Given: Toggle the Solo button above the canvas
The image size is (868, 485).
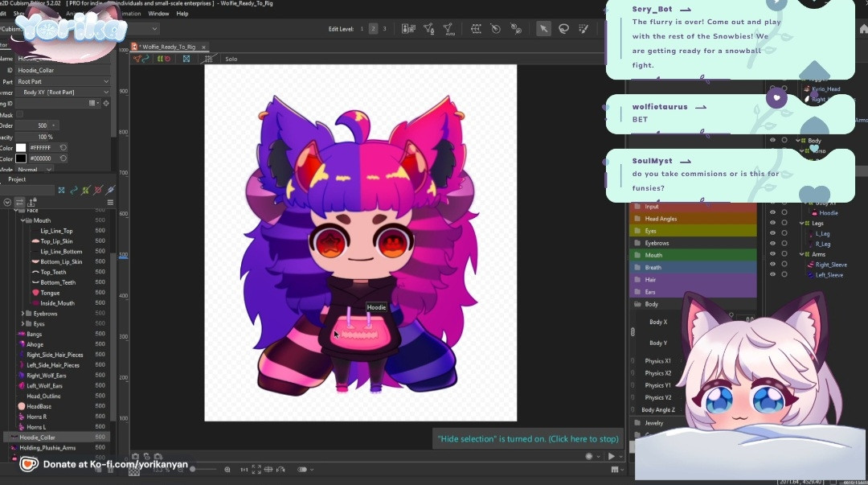Looking at the screenshot, I should [x=231, y=59].
